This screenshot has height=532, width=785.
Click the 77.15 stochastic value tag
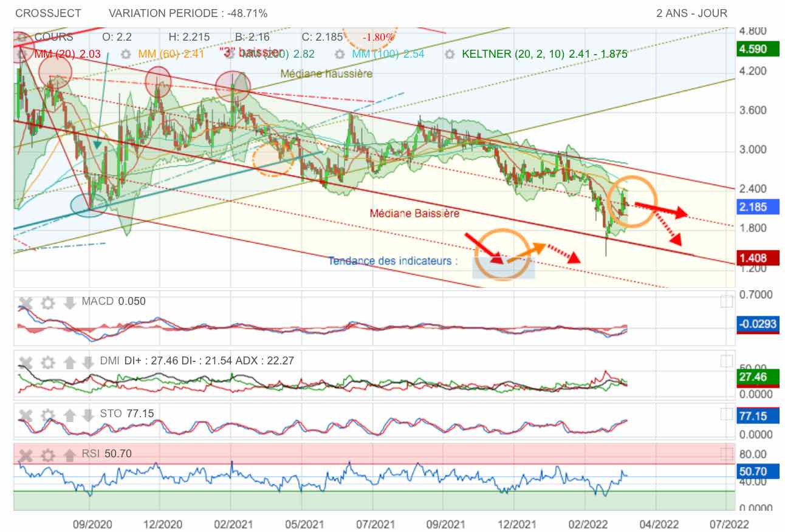click(x=756, y=417)
